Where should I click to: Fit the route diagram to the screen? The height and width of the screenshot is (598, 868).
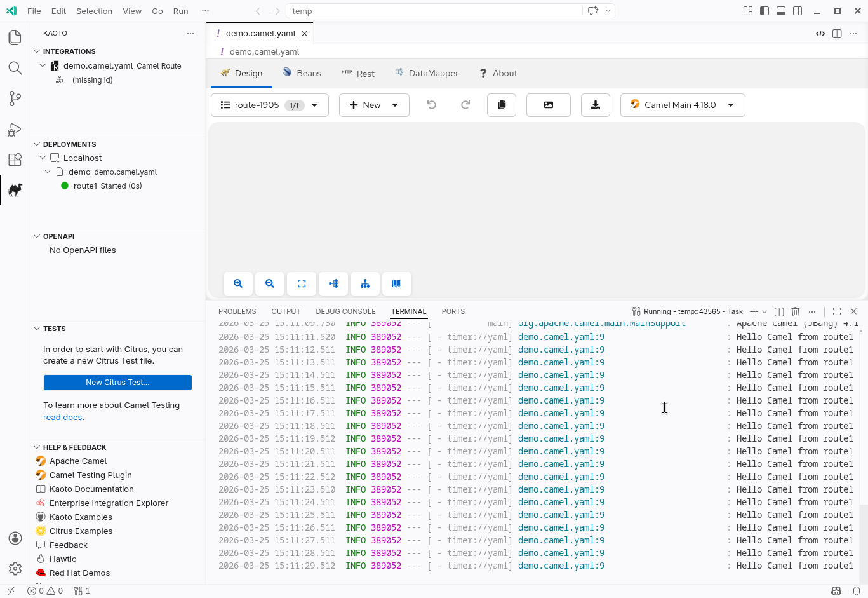[x=301, y=283]
